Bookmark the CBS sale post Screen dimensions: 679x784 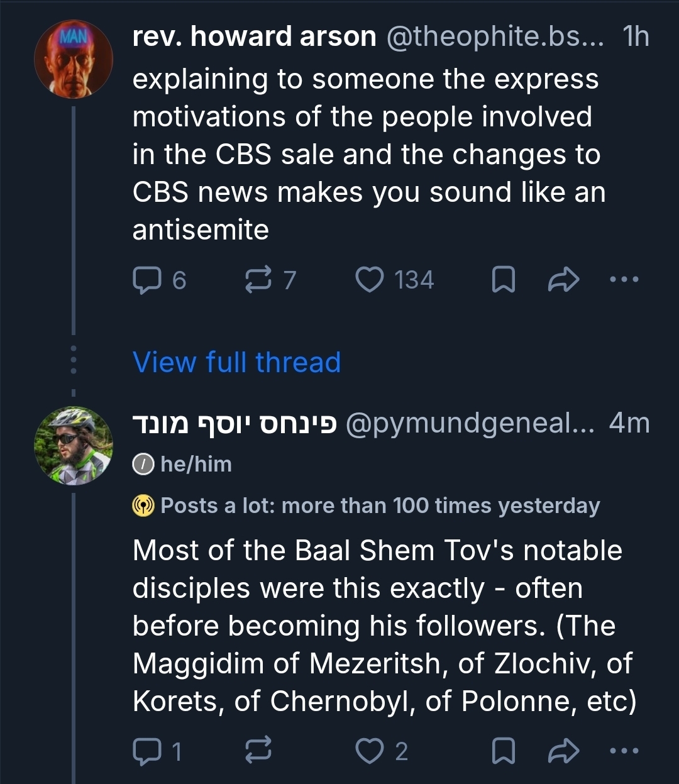point(502,280)
